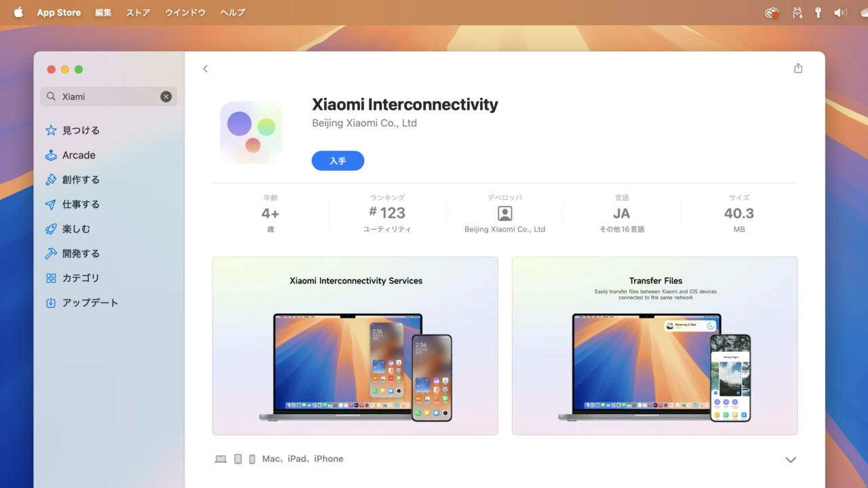
Task: Open the ウインドウ menu
Action: coord(185,12)
